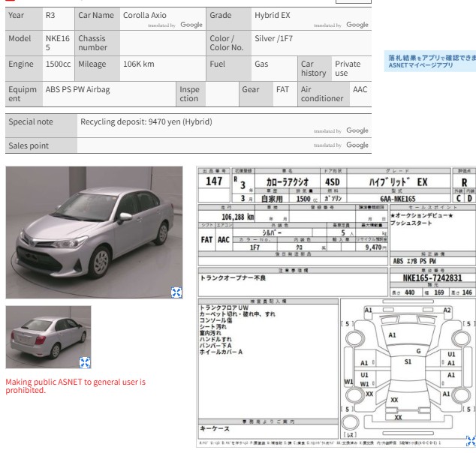Open the ASNET My Page app banner

pyautogui.click(x=430, y=61)
